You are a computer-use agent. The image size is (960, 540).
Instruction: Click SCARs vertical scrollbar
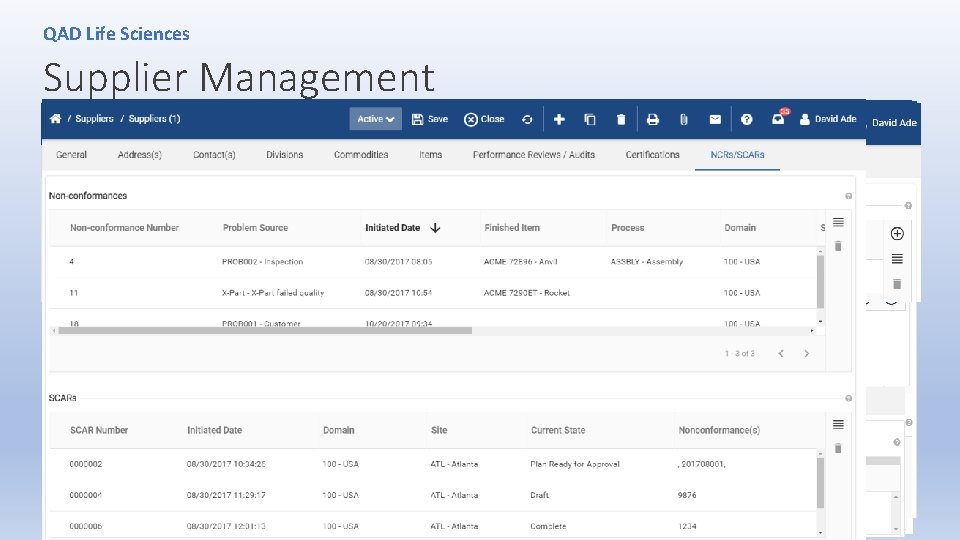[x=820, y=484]
